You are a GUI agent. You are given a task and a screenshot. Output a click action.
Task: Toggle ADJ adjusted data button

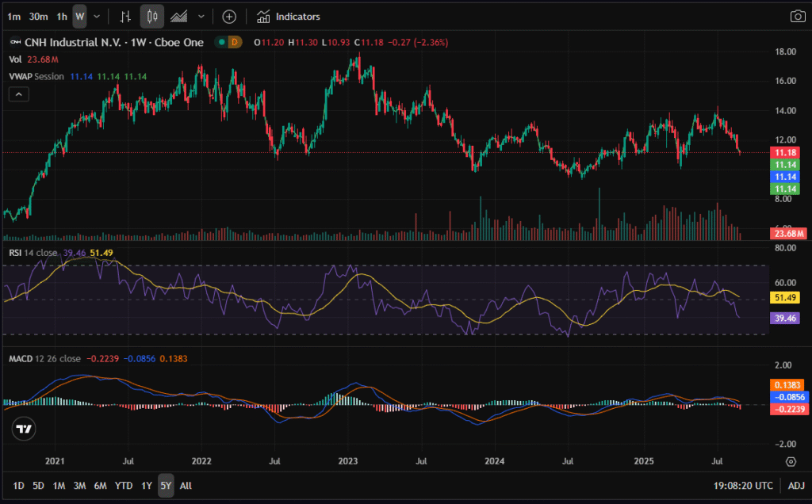coord(795,485)
